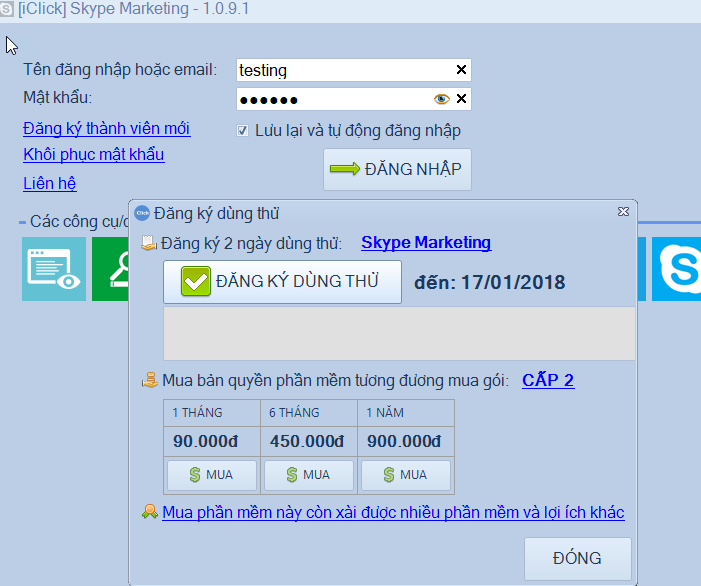Open the Skype logo tool tile
Viewport: 701px width, 586px height.
click(x=676, y=269)
